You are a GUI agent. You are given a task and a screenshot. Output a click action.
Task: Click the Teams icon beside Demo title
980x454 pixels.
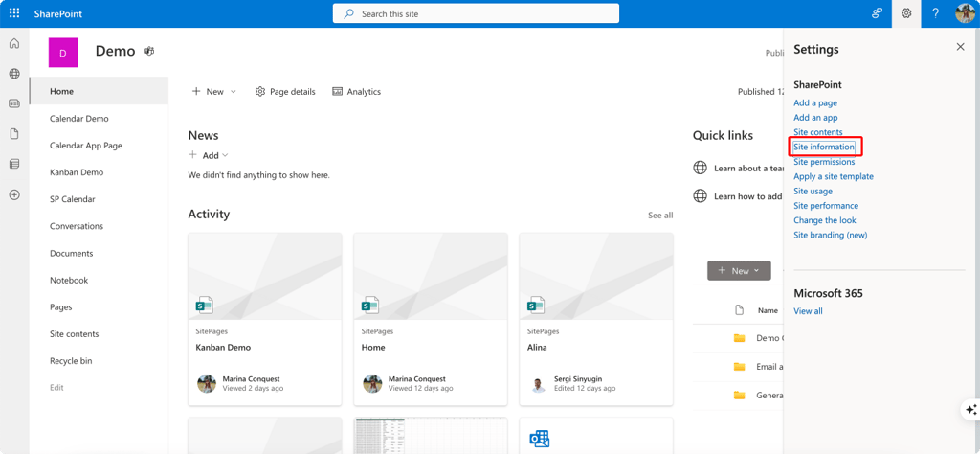pos(148,52)
